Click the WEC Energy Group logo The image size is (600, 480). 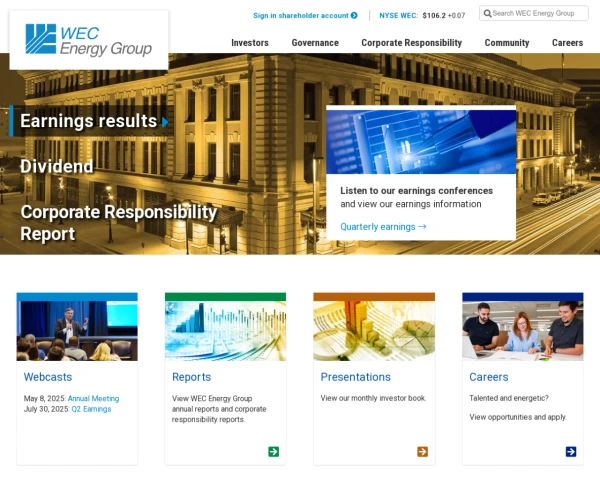click(x=89, y=40)
